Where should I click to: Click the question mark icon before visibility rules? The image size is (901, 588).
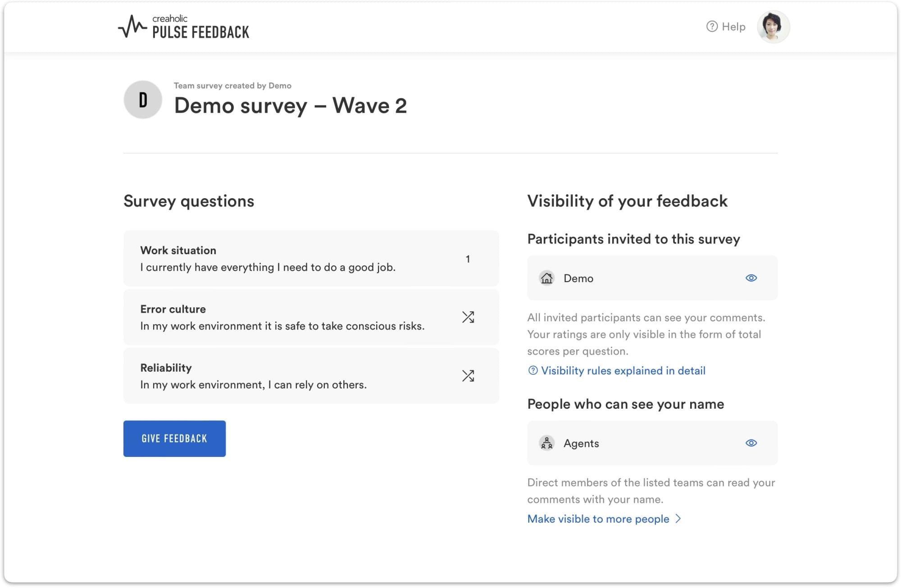[532, 371]
